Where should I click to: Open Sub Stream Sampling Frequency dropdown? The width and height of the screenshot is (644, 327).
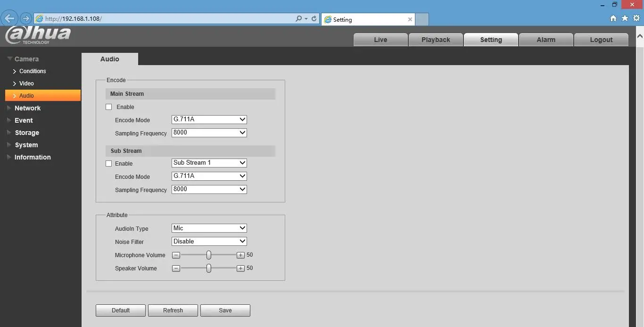(x=209, y=189)
